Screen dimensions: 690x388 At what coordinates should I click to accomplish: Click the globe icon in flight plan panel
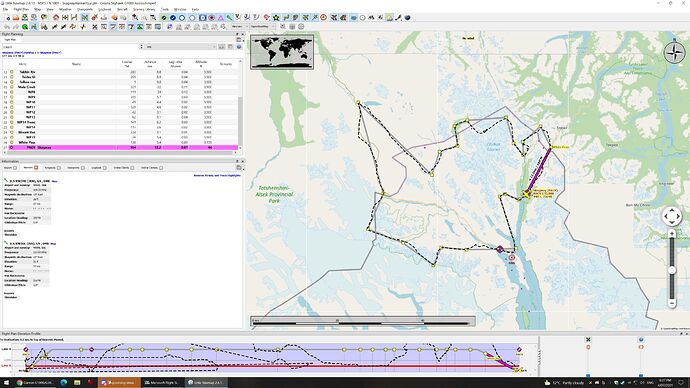[x=239, y=47]
